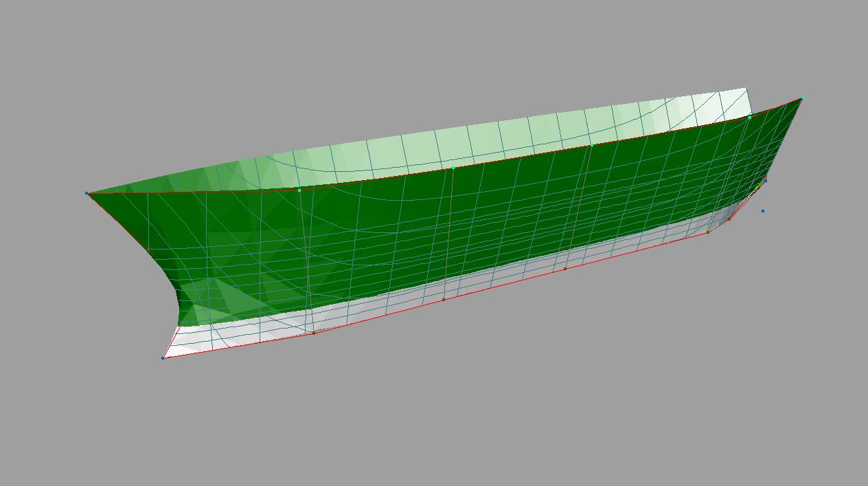
Task: Select third green point from left on top edge
Action: (591, 145)
